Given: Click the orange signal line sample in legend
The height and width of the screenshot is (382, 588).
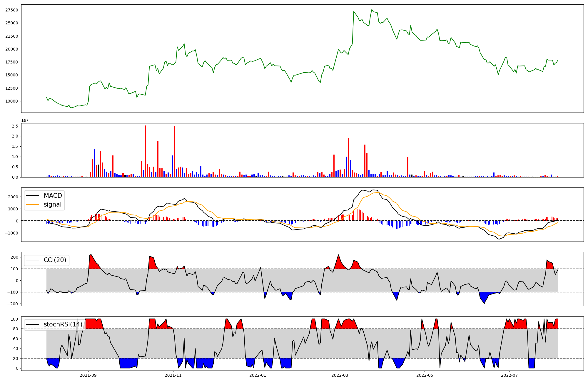Looking at the screenshot, I should [x=33, y=205].
